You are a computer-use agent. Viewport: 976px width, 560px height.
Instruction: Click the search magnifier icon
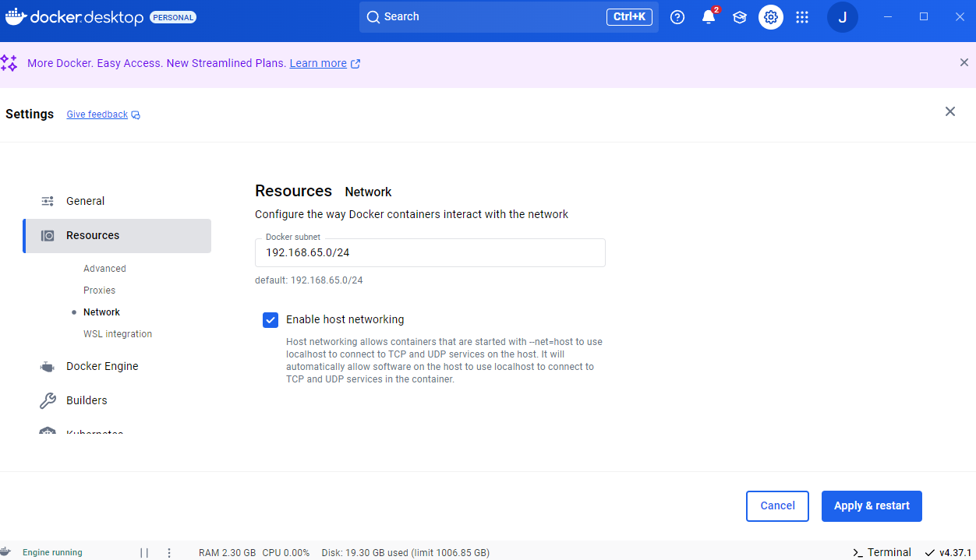(373, 17)
